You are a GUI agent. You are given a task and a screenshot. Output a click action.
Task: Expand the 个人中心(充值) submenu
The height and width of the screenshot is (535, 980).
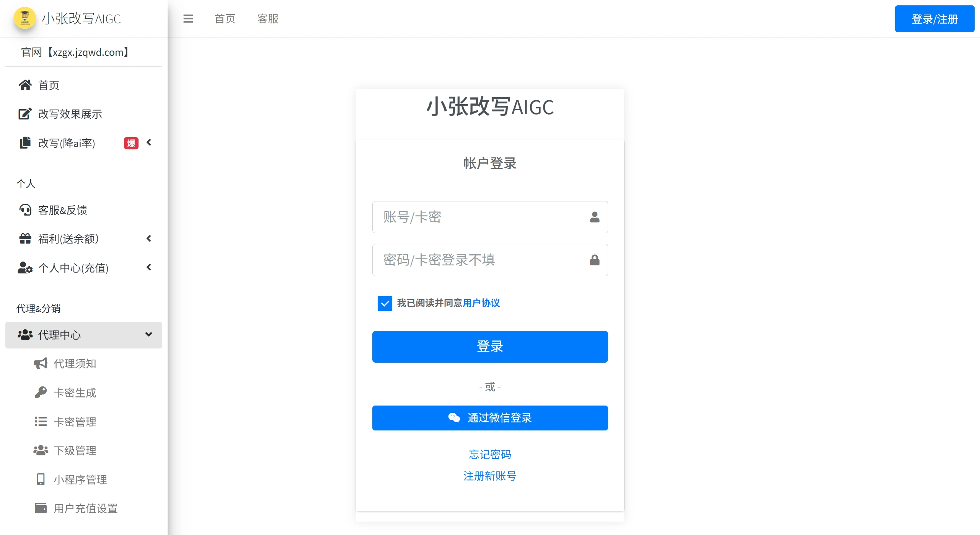149,267
